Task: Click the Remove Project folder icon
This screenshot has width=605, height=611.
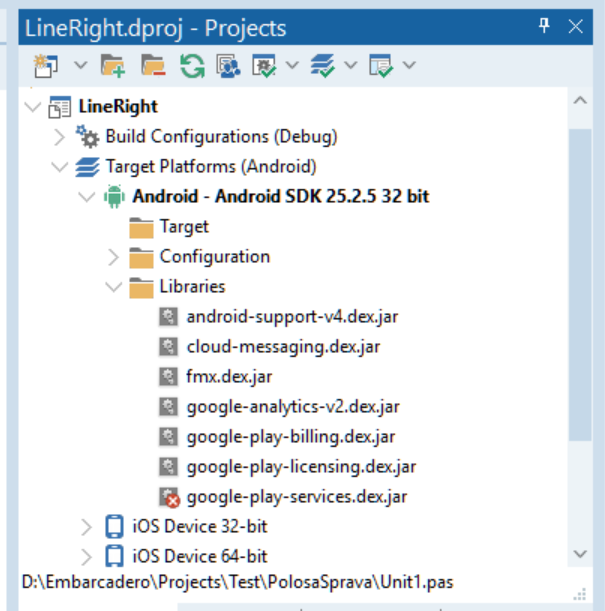Action: click(153, 65)
